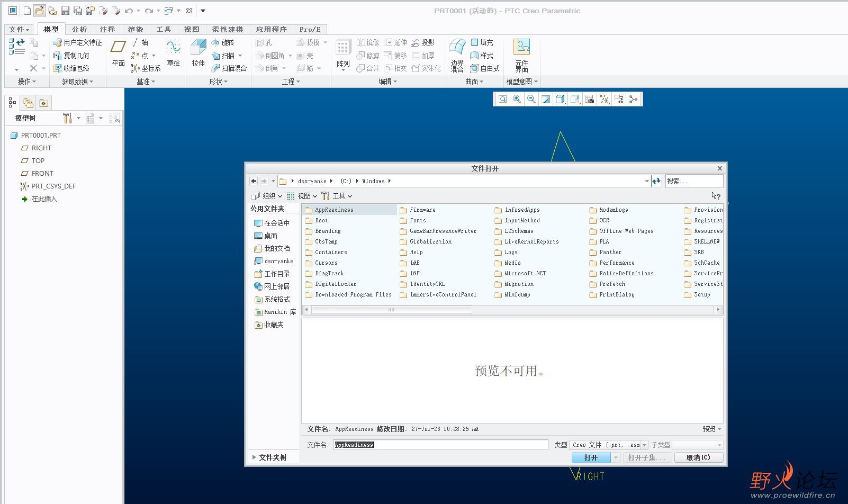Open the 组织 dropdown in file dialog
The height and width of the screenshot is (504, 848).
pyautogui.click(x=267, y=196)
